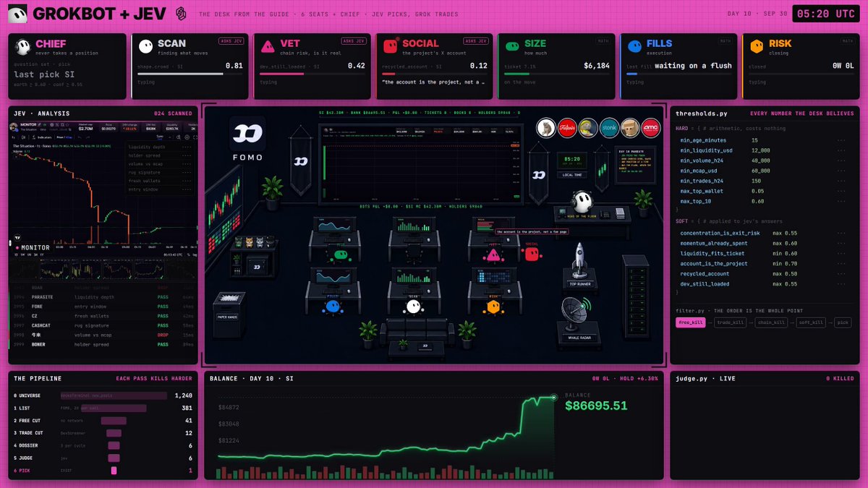The image size is (868, 488).
Task: Click the VET score progress bar
Action: coord(312,73)
